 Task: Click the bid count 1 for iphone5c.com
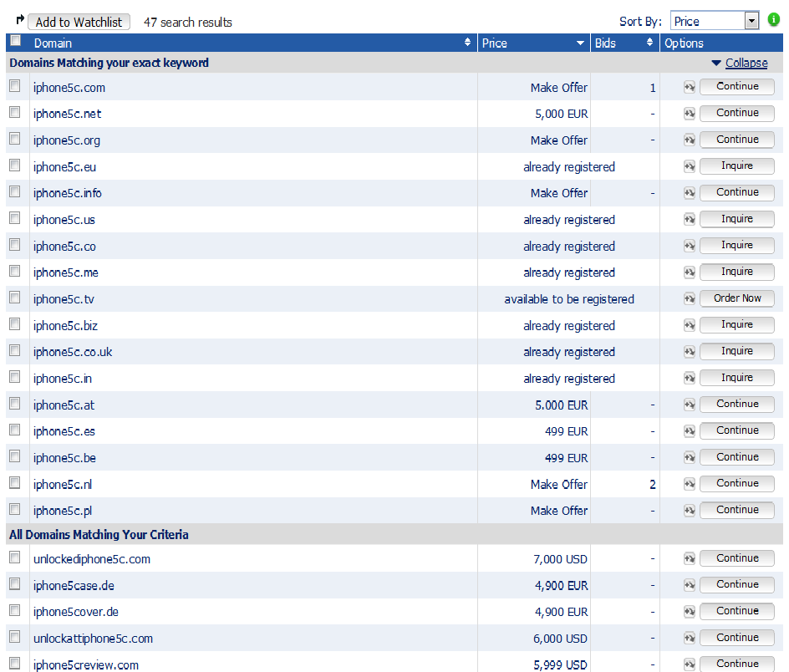pos(653,88)
